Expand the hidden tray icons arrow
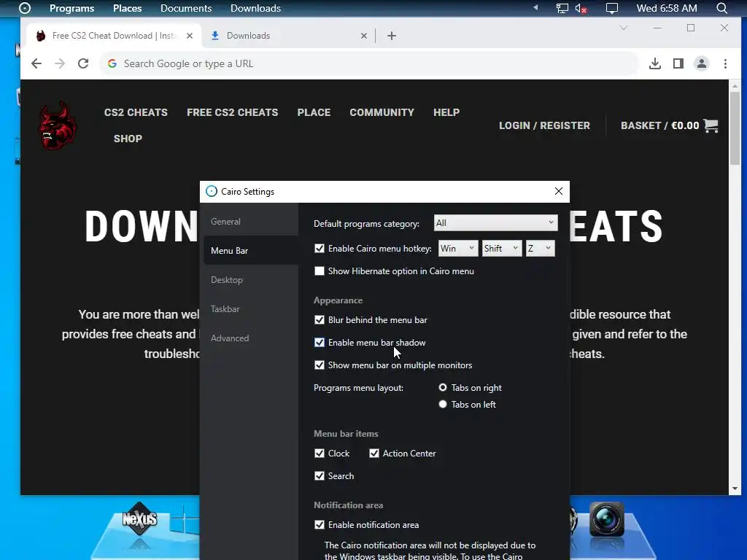The height and width of the screenshot is (560, 747). (x=535, y=7)
